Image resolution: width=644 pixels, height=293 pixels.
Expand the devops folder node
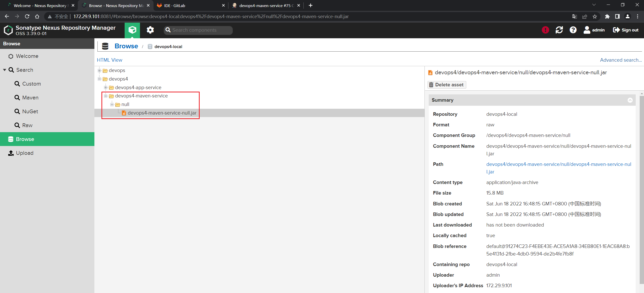click(99, 70)
